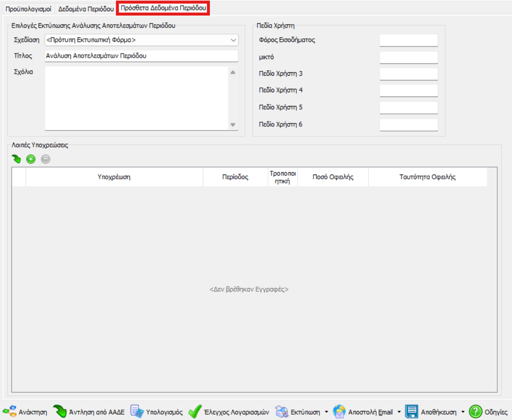Open the Σχεδίαση dropdown list
The height and width of the screenshot is (420, 512).
pyautogui.click(x=234, y=40)
